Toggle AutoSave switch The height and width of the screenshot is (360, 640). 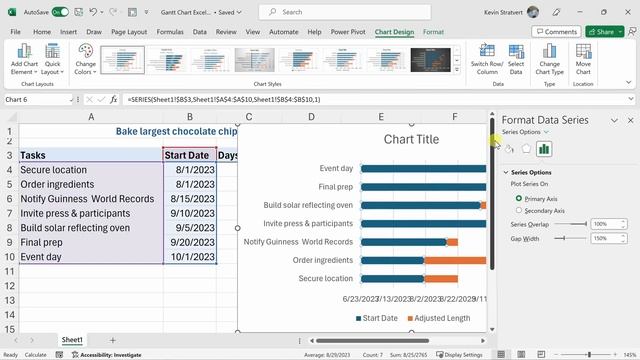pyautogui.click(x=60, y=12)
